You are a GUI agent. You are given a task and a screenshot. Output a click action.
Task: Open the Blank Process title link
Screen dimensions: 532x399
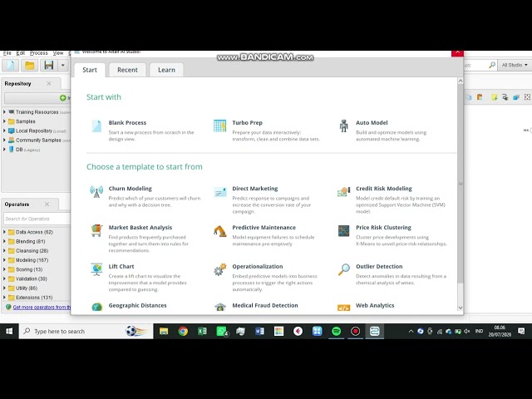pos(127,123)
